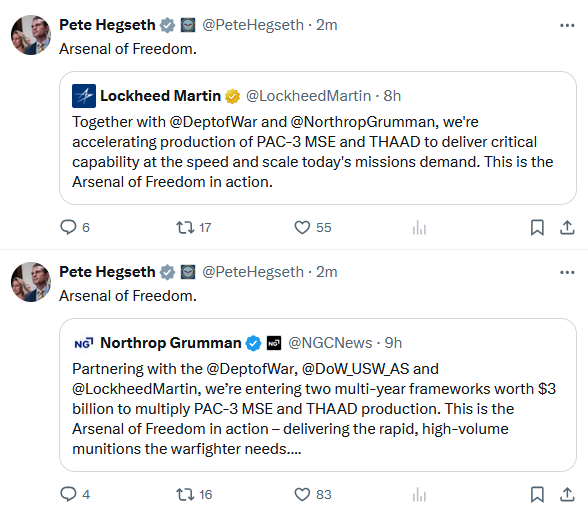Bookmark the second Hegseth post
The height and width of the screenshot is (512, 588).
point(537,494)
